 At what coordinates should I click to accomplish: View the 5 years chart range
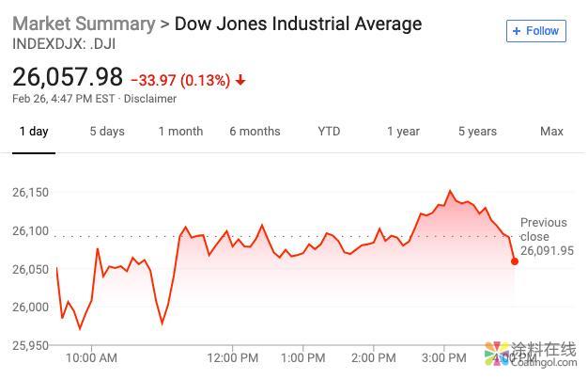tap(477, 132)
